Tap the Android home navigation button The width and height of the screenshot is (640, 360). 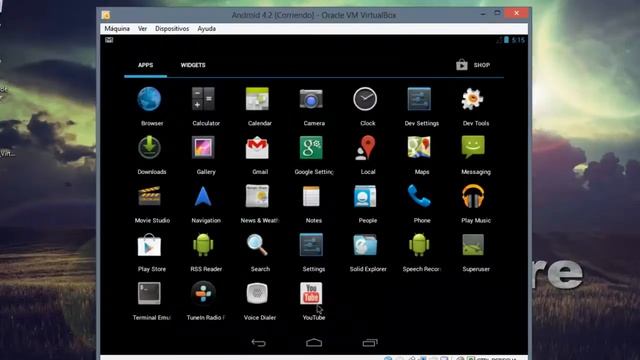tap(314, 343)
